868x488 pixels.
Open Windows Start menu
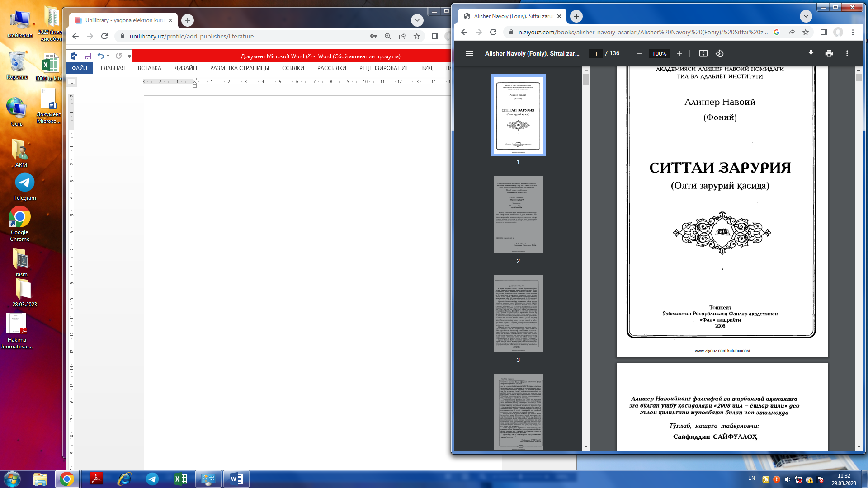pos(12,479)
